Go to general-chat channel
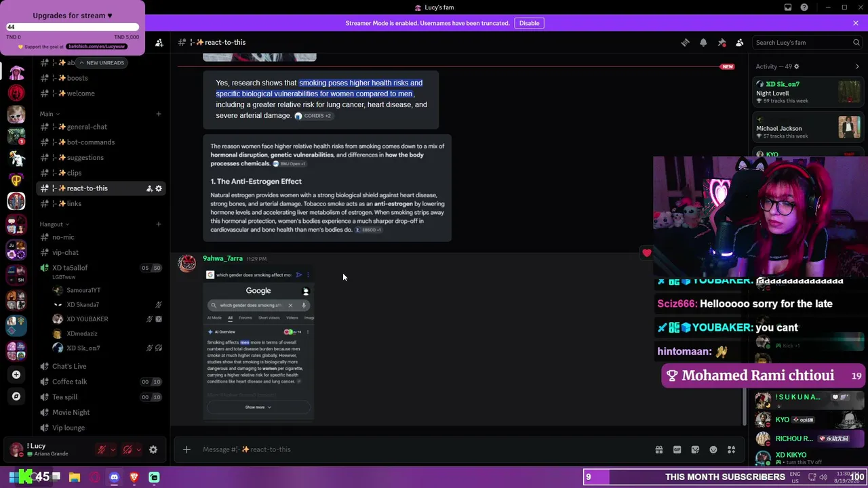The width and height of the screenshot is (868, 488). (x=100, y=127)
